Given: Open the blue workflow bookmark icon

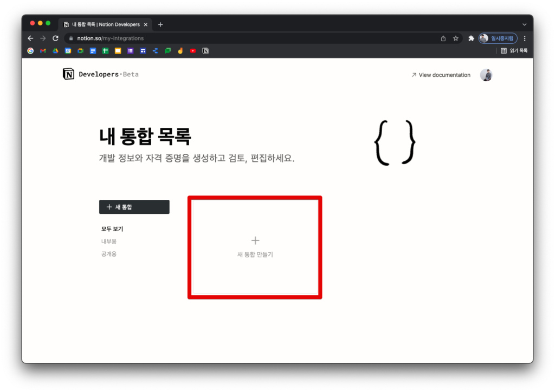Looking at the screenshot, I should pyautogui.click(x=156, y=50).
